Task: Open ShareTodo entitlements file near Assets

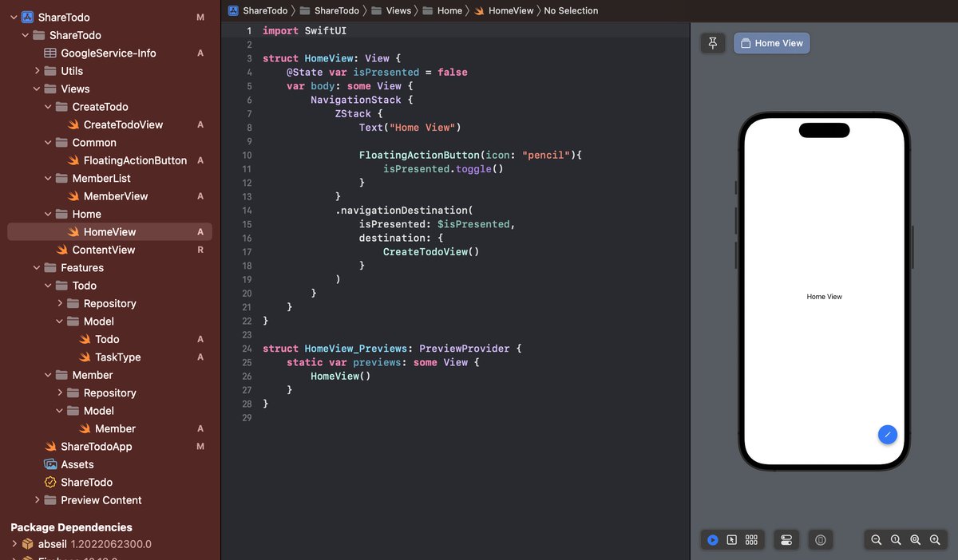Action: [86, 483]
